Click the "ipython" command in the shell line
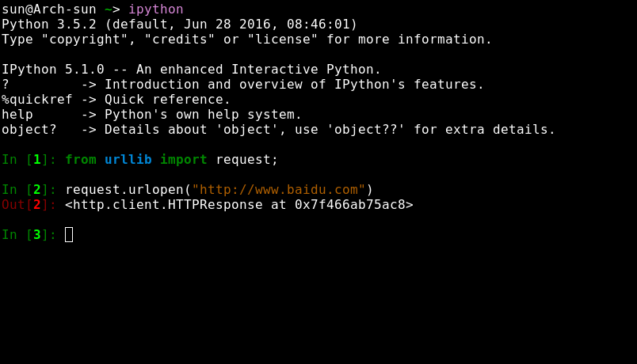 155,9
